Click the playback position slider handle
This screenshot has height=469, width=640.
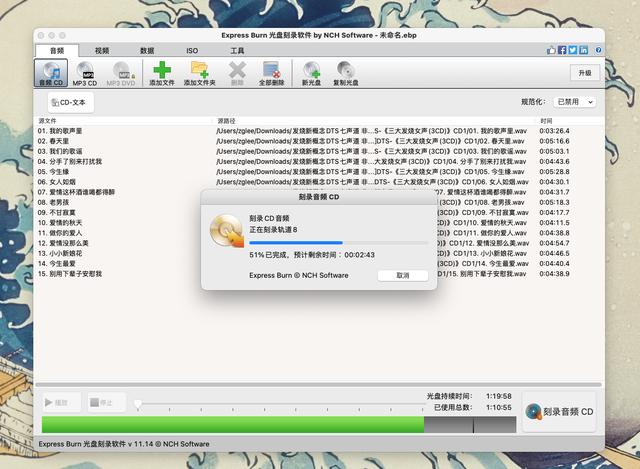point(138,404)
